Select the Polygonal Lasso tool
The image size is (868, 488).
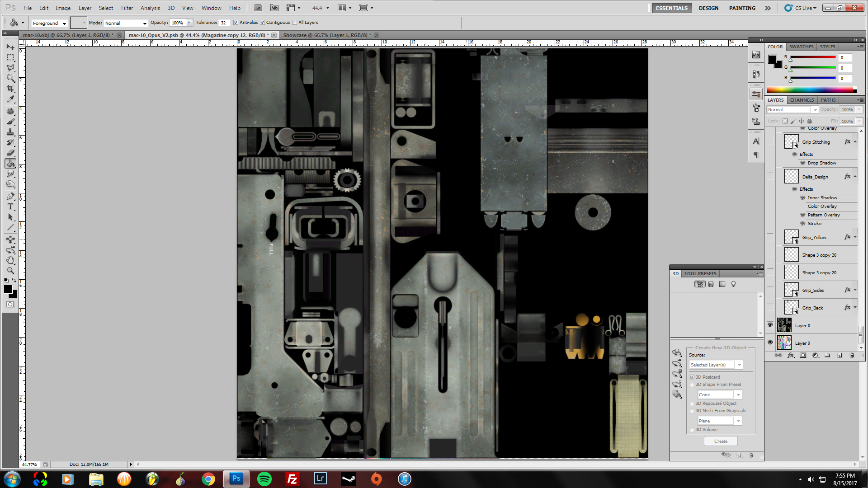pos(10,68)
